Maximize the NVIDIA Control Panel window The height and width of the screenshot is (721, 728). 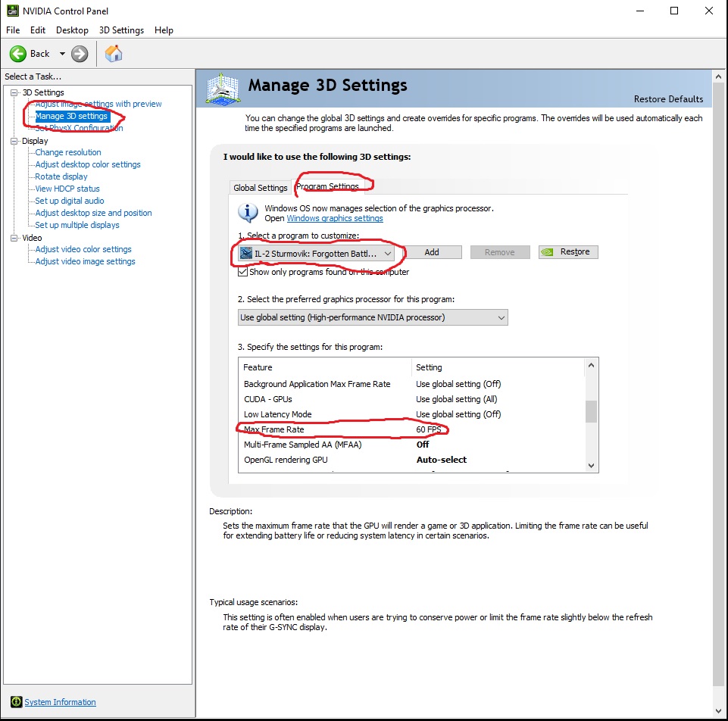[x=674, y=11]
